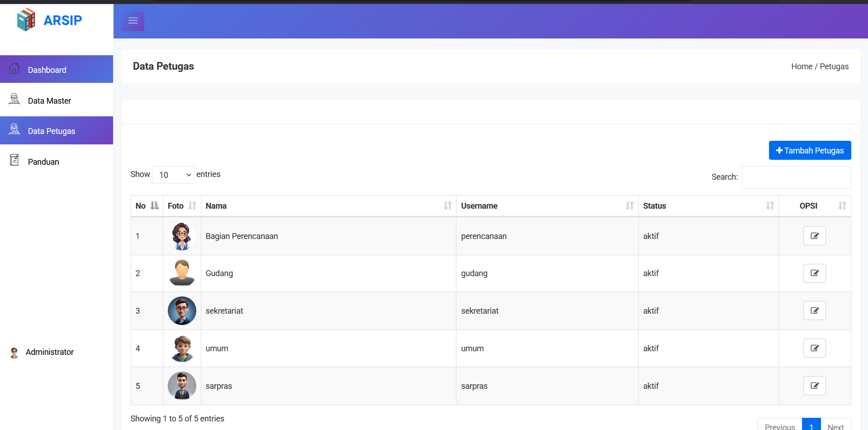Screen dimensions: 868x430
Task: Click the Administrator account label
Action: (x=50, y=352)
